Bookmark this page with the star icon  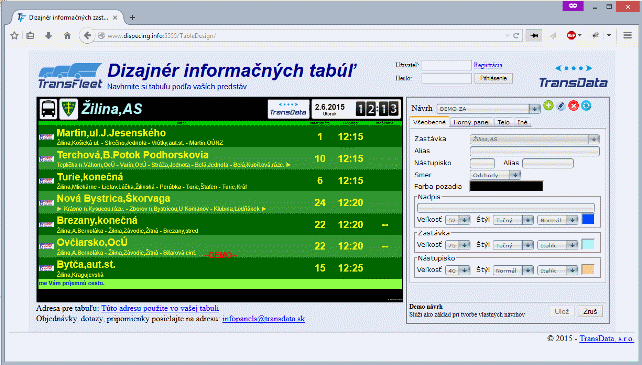pyautogui.click(x=14, y=36)
